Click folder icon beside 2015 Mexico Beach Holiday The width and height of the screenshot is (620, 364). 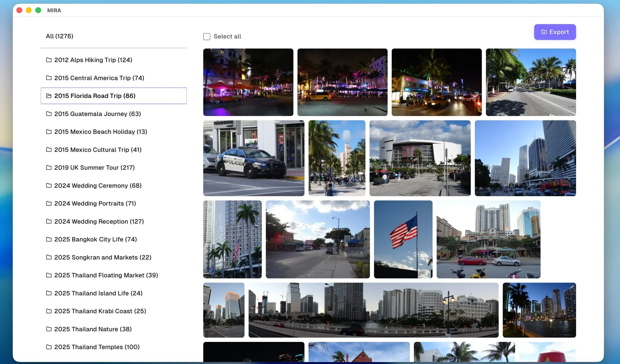coord(49,132)
